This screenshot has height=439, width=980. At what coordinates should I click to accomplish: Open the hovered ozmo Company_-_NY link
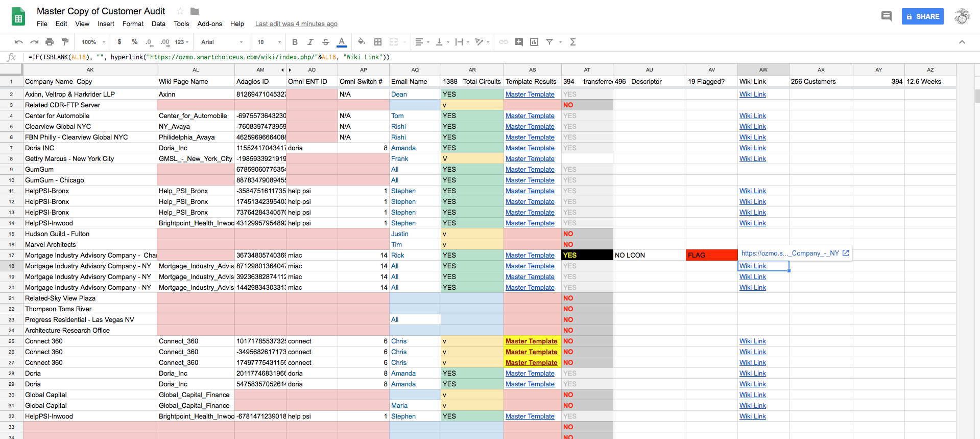point(795,253)
